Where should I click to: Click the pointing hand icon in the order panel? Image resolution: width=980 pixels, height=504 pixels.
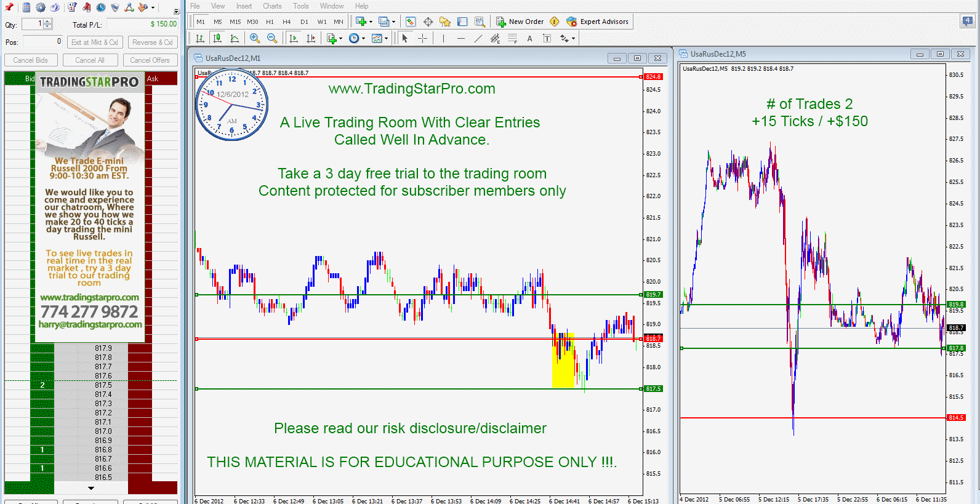click(143, 7)
